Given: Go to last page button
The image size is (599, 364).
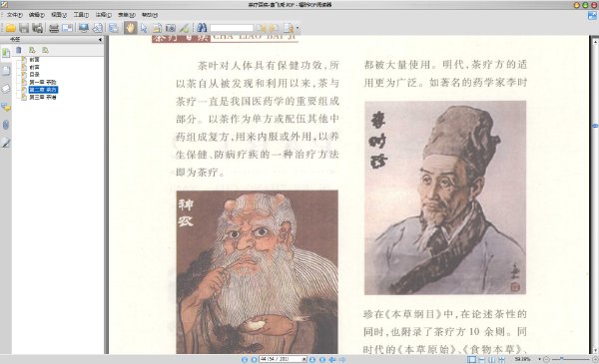Looking at the screenshot, I should [322, 359].
